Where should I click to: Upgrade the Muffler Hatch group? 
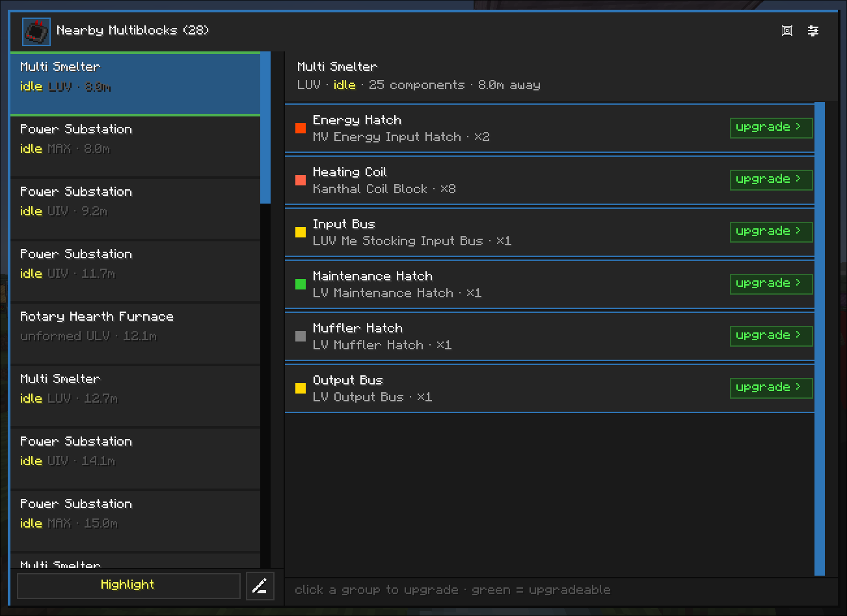click(772, 336)
